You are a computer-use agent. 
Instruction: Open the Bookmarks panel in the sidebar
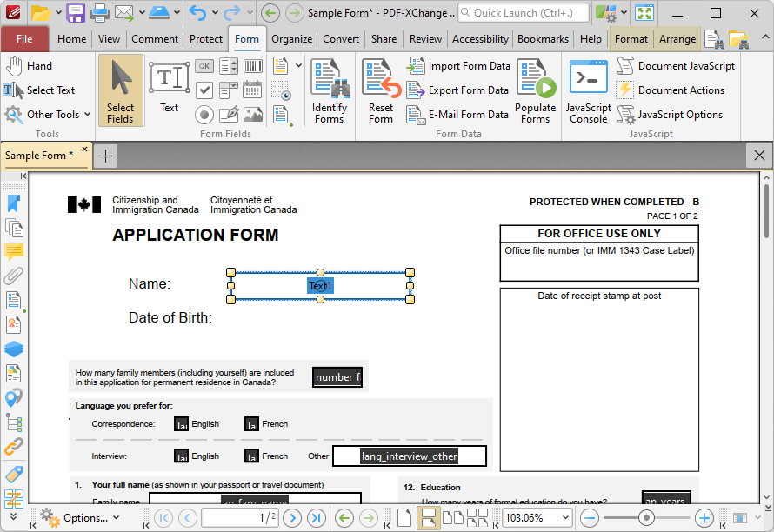(13, 203)
